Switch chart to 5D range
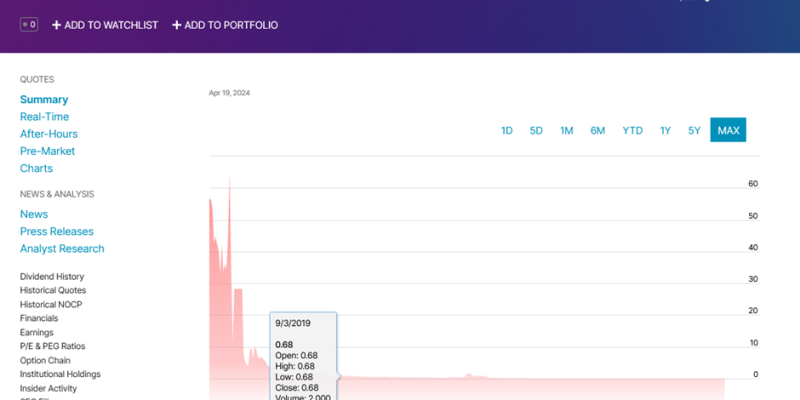Image resolution: width=800 pixels, height=400 pixels. [x=536, y=130]
